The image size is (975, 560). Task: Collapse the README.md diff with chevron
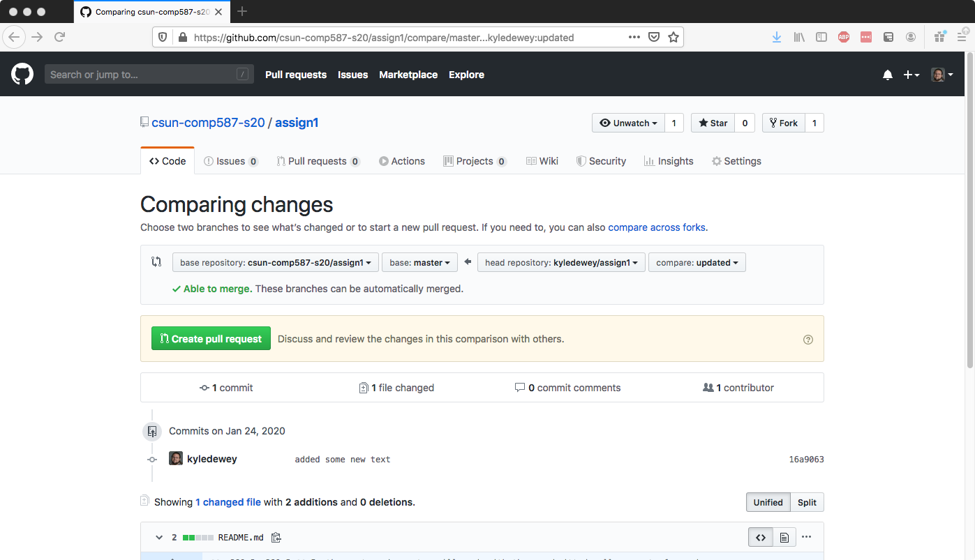tap(158, 538)
